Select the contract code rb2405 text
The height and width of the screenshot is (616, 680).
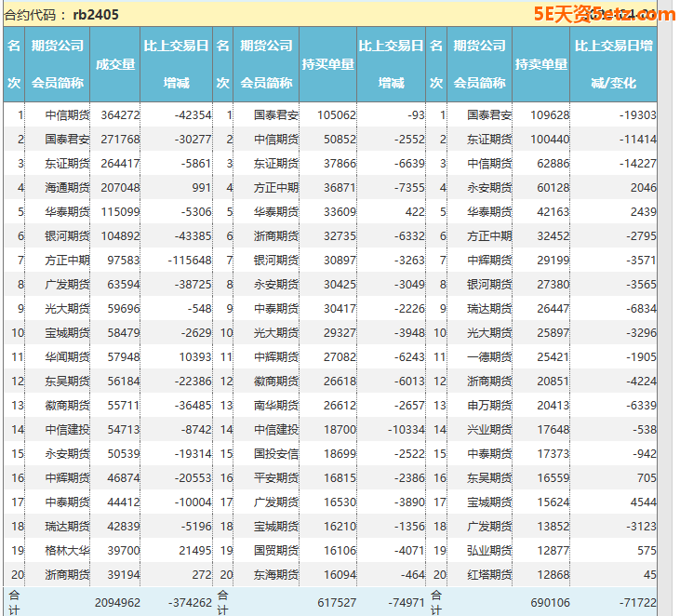[x=96, y=15]
